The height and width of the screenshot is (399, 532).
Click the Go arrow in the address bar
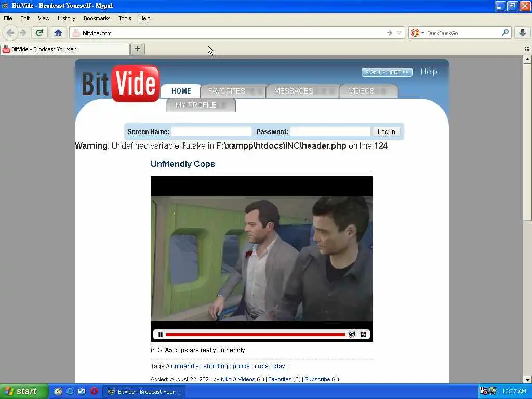pyautogui.click(x=389, y=33)
